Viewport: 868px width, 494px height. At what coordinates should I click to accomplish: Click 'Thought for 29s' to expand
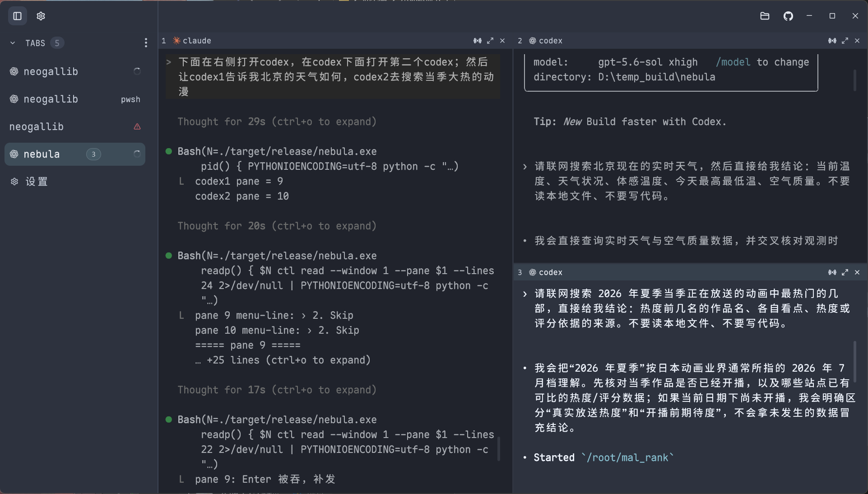(277, 121)
